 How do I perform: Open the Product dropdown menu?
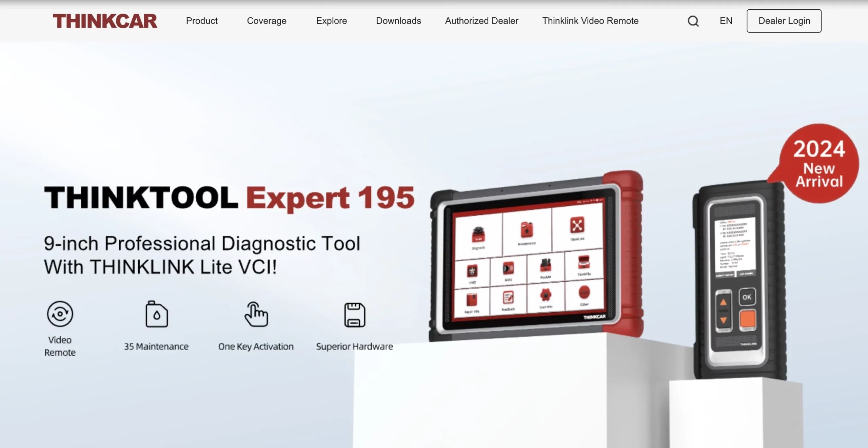[201, 21]
